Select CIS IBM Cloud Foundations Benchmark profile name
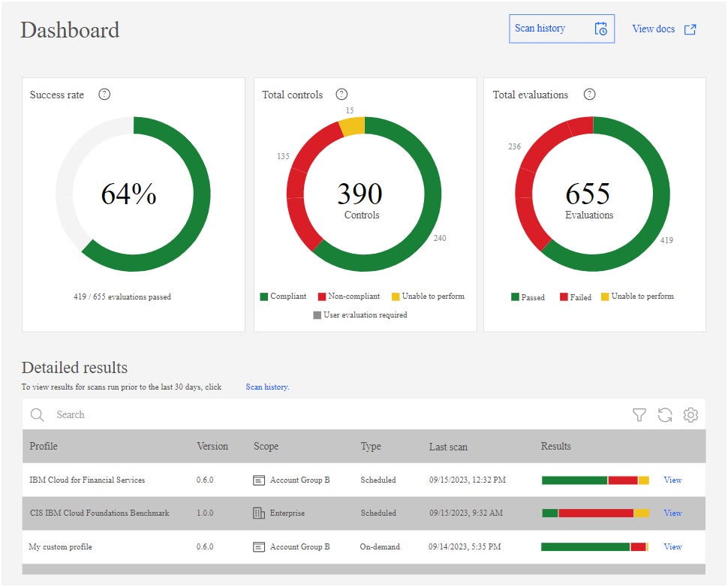Screen dimensions: 728x587 [99, 513]
